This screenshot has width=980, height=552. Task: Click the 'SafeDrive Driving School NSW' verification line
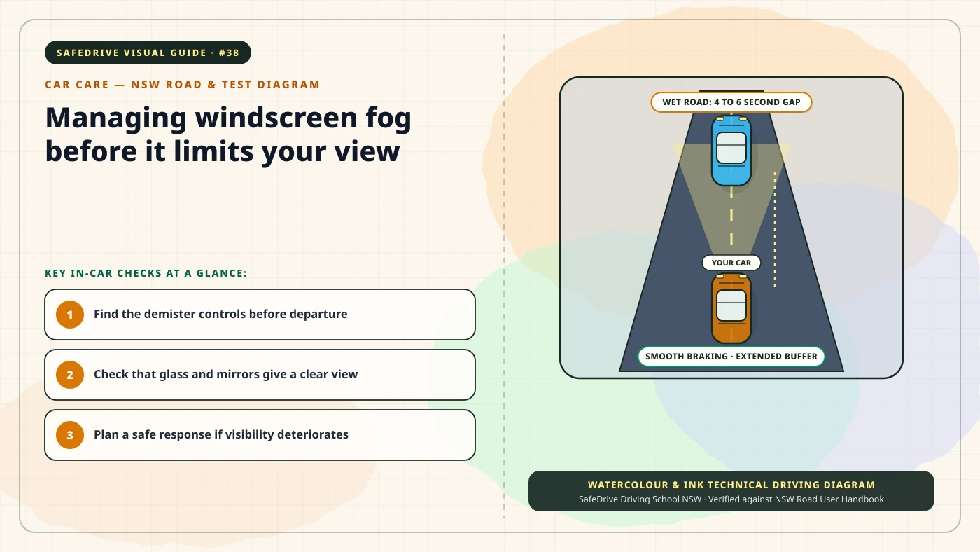pyautogui.click(x=731, y=499)
